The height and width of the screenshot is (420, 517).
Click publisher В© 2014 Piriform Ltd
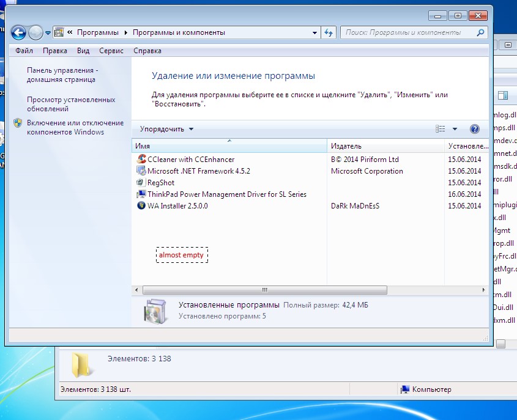coord(365,160)
